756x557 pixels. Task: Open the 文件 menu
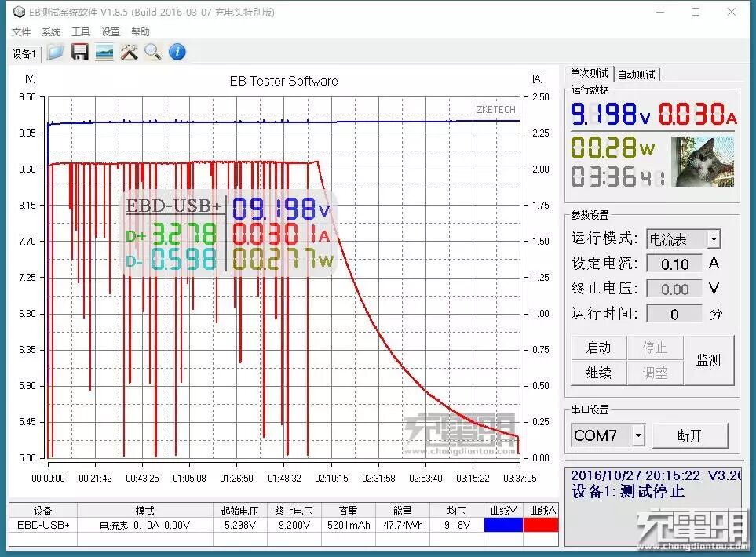[x=21, y=32]
